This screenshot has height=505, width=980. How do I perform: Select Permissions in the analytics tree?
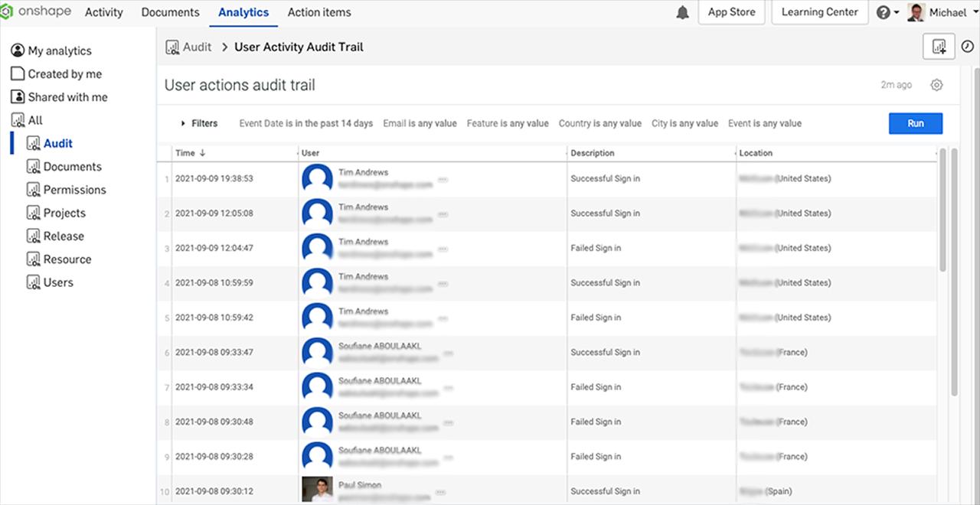[x=74, y=190]
